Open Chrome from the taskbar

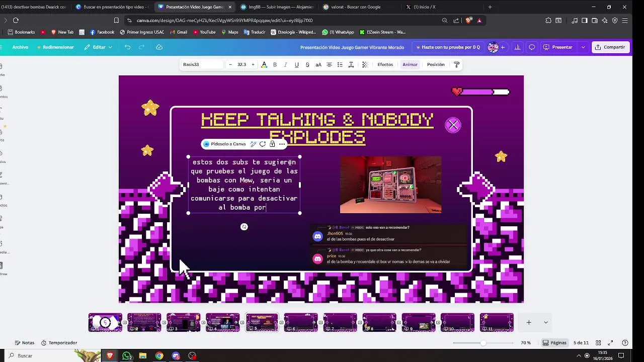click(159, 356)
